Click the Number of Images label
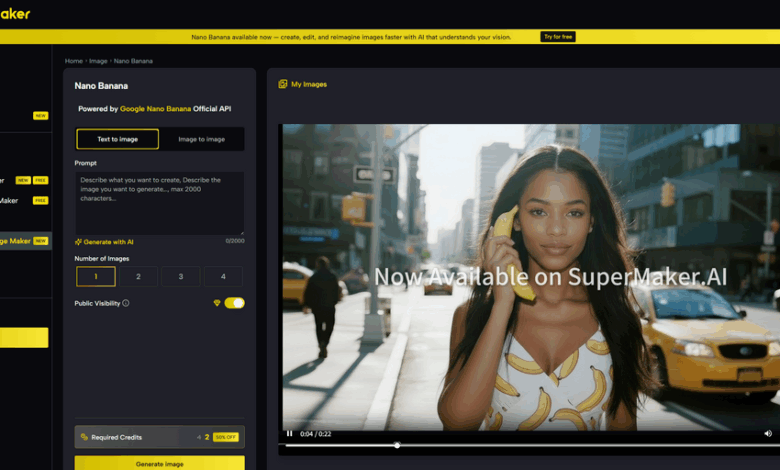780x470 pixels. (x=102, y=259)
